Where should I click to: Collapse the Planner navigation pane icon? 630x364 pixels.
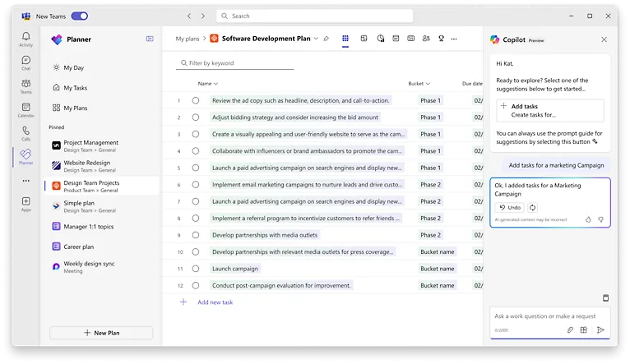coord(150,39)
